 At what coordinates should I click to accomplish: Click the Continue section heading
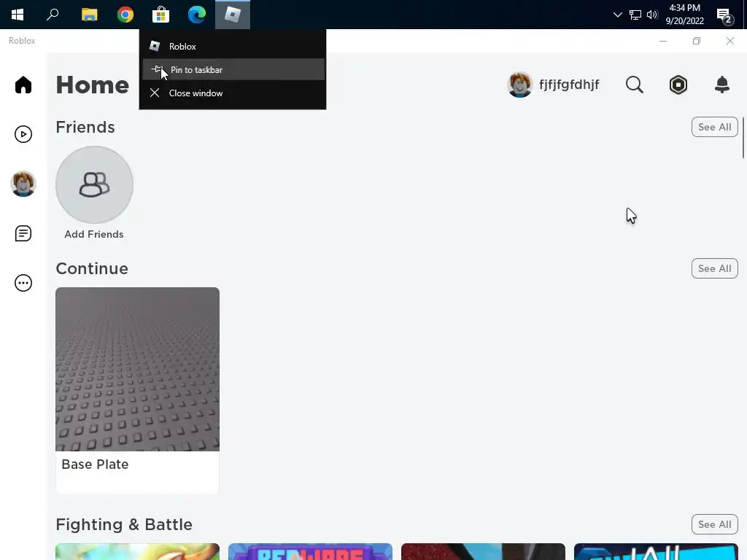click(92, 268)
